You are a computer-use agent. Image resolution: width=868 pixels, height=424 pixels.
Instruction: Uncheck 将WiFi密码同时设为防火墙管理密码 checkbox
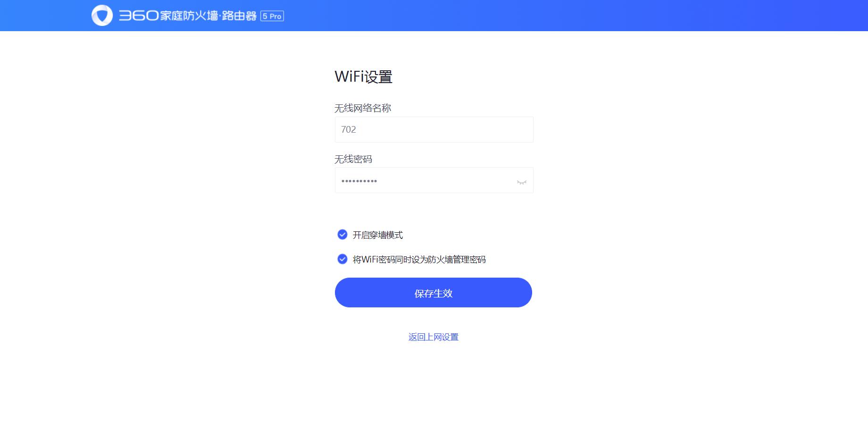tap(342, 259)
